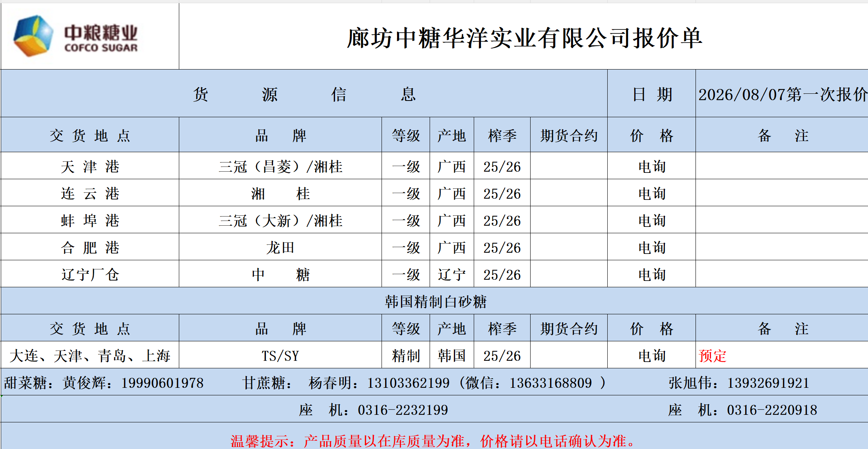This screenshot has width=868, height=449.
Task: Select 甜菜糖 contact 黄俊辉：19990601978
Action: [104, 383]
